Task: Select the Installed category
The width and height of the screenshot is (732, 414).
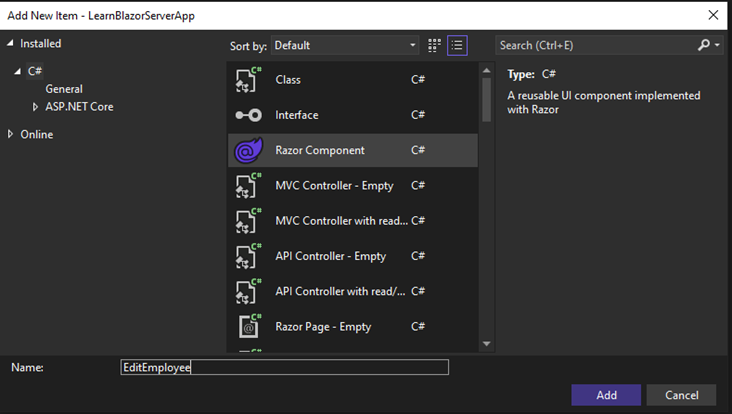Action: tap(41, 43)
